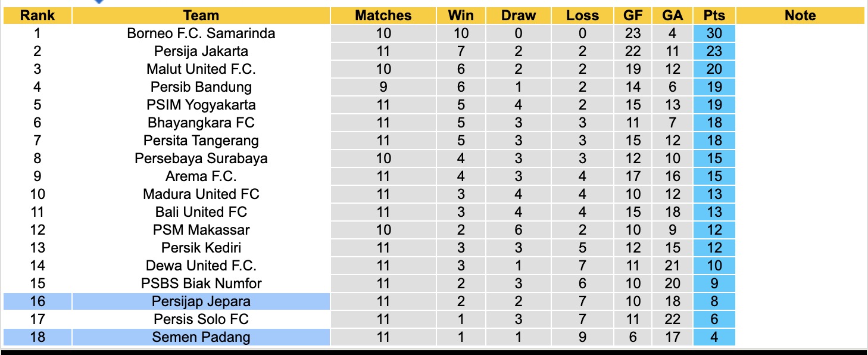Select Arema F.C. team name
Viewport: 868px width, 355px height.
click(201, 176)
